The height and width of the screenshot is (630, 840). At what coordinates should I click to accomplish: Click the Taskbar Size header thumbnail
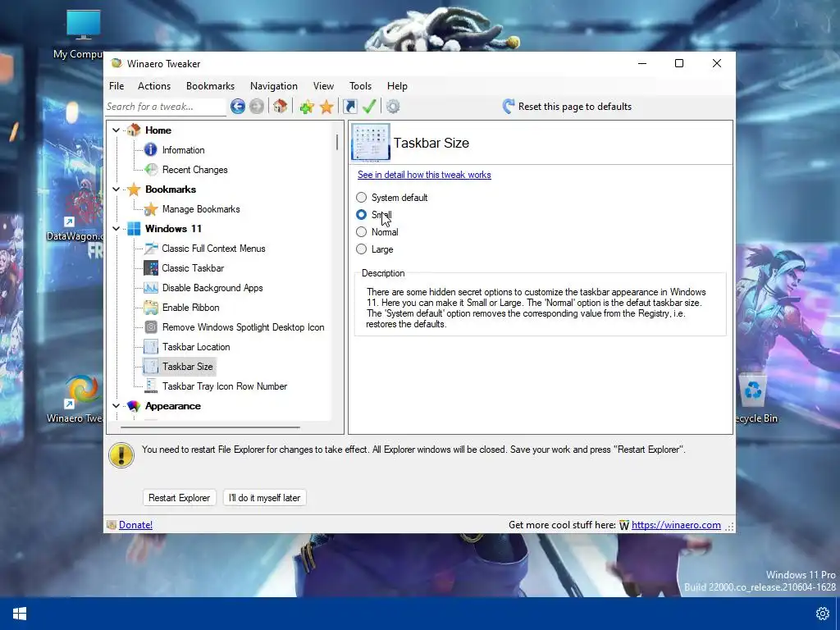(371, 142)
